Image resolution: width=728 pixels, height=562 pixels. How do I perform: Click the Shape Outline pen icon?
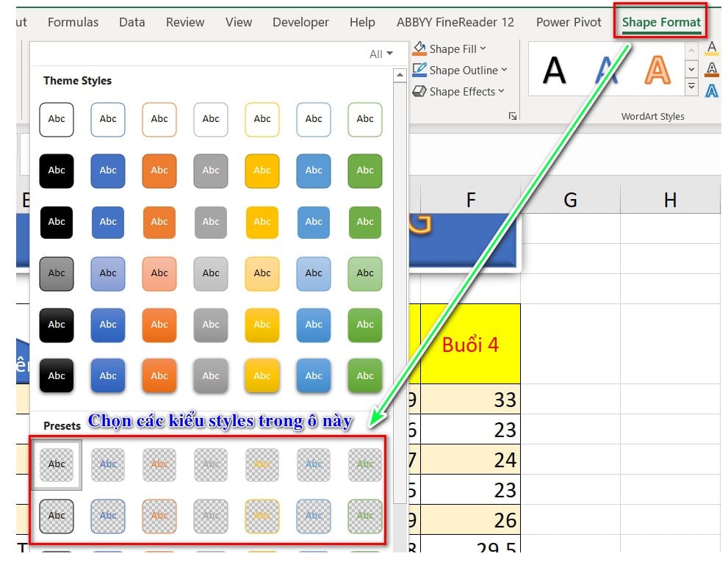419,70
